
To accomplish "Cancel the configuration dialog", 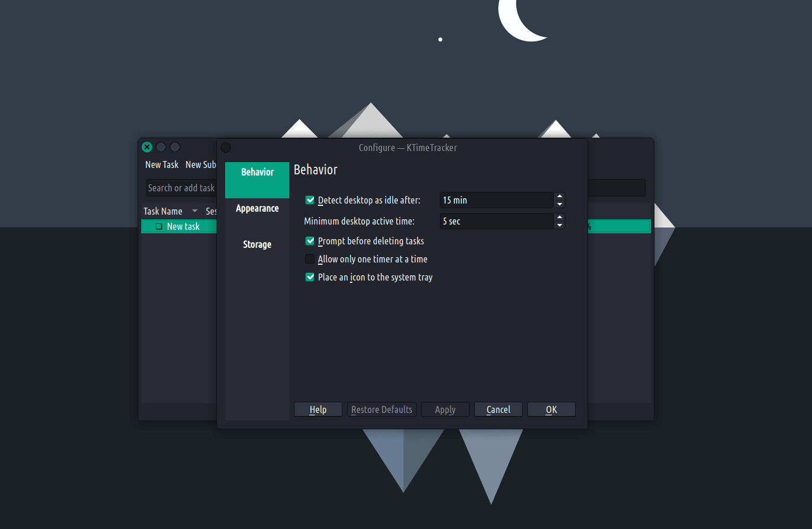I will (498, 409).
